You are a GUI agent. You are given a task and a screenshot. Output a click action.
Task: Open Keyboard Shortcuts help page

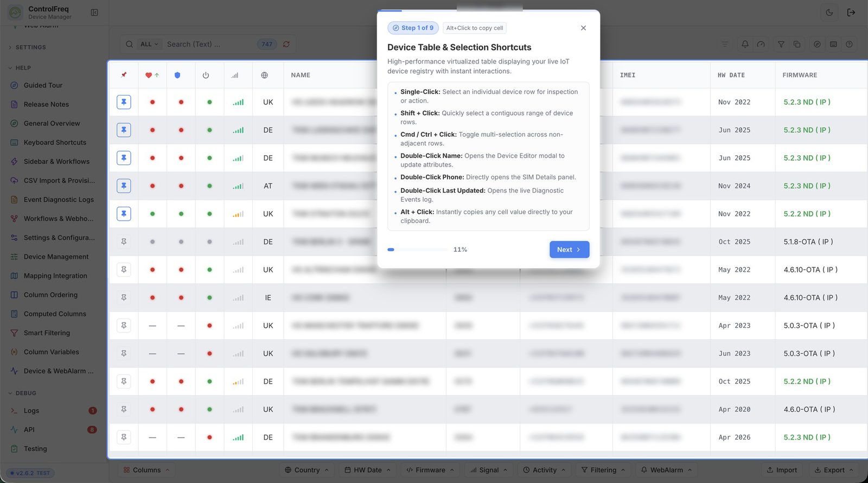point(55,142)
